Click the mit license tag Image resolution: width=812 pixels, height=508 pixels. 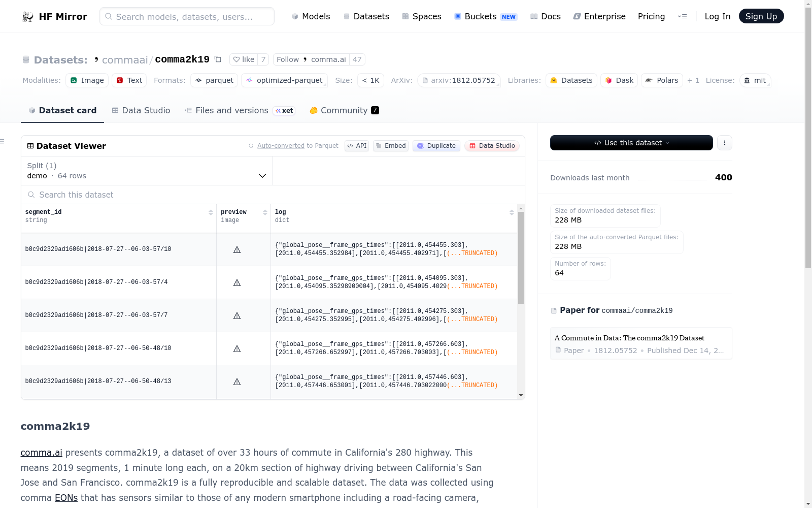[755, 80]
